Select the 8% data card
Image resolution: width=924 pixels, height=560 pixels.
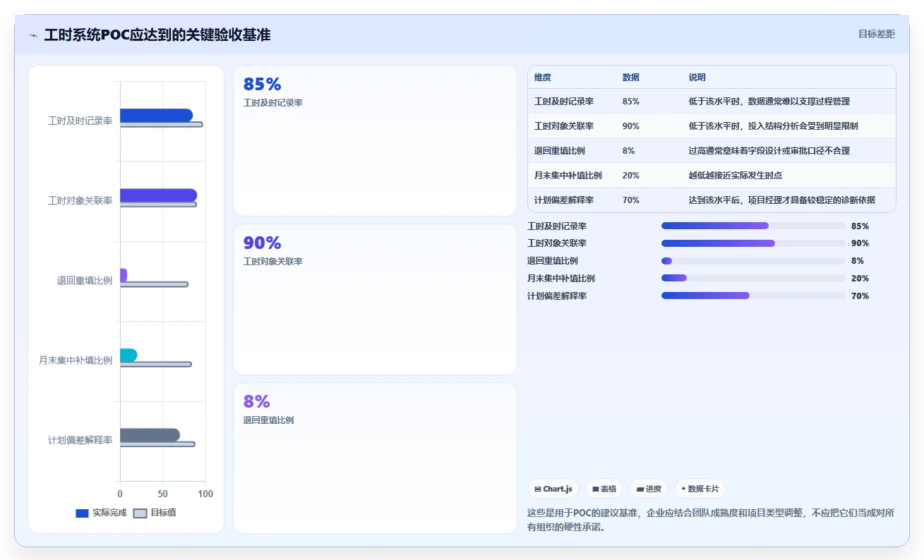tap(375, 458)
